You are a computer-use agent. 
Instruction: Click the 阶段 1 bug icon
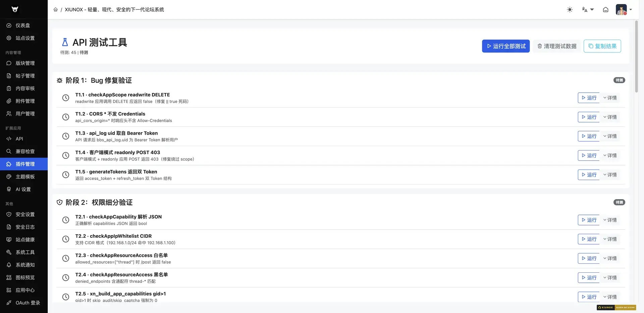60,81
